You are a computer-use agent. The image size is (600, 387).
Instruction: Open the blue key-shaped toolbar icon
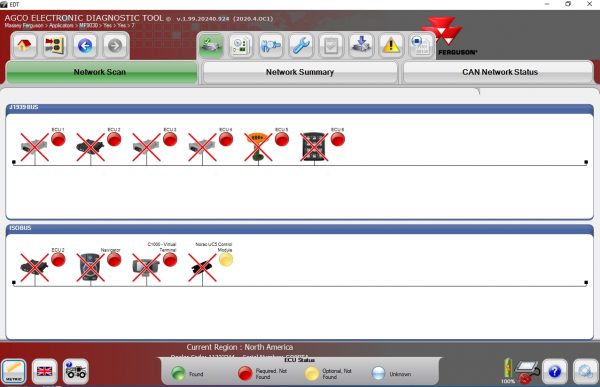coord(271,46)
